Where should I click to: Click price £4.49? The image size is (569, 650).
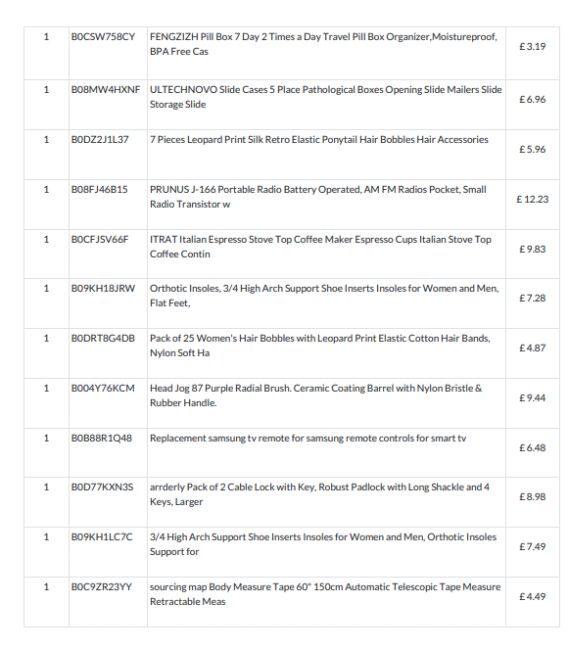pyautogui.click(x=532, y=597)
